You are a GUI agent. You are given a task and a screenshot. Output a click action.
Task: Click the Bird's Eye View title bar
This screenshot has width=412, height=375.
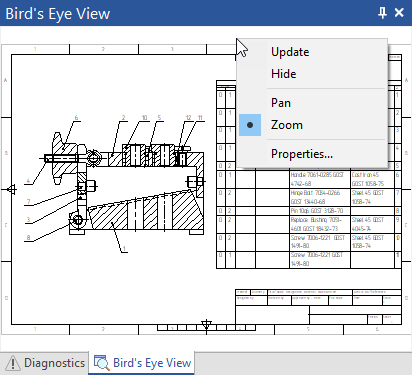tap(187, 13)
